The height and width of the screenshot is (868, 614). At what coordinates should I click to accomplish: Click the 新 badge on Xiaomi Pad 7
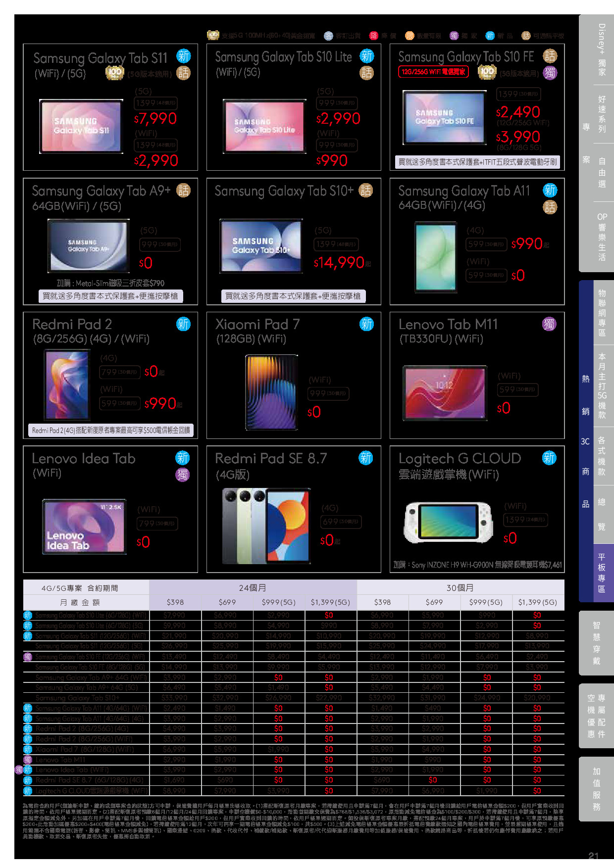[366, 324]
